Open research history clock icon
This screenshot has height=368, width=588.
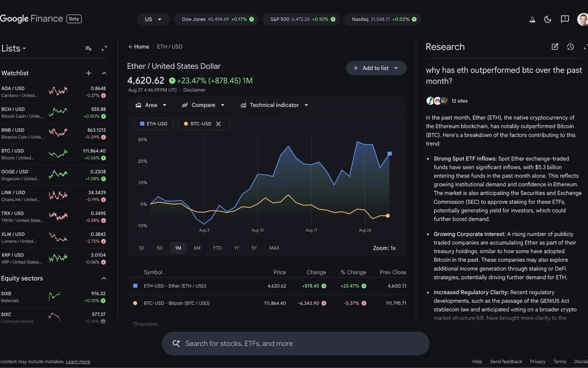point(570,47)
